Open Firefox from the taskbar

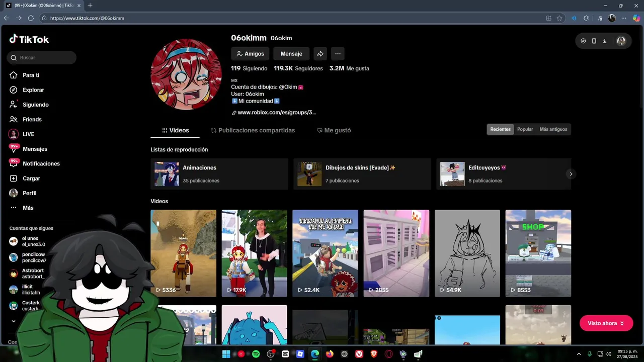330,354
